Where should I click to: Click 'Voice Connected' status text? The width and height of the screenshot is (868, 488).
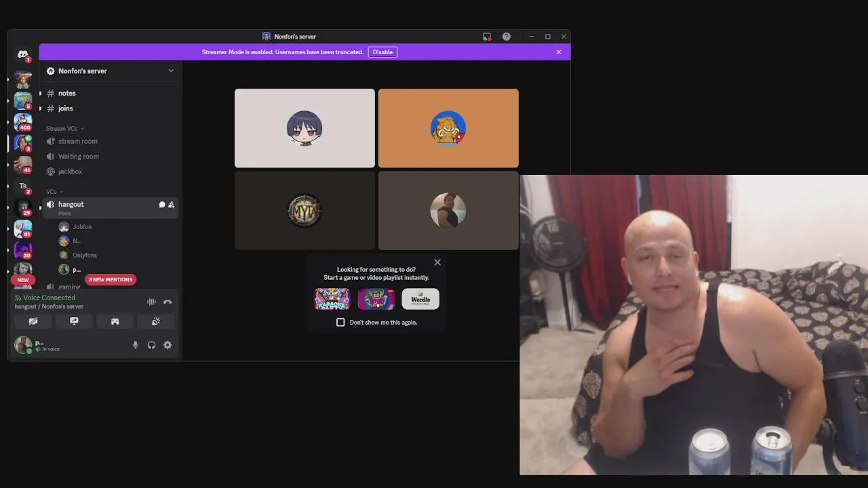(x=49, y=298)
